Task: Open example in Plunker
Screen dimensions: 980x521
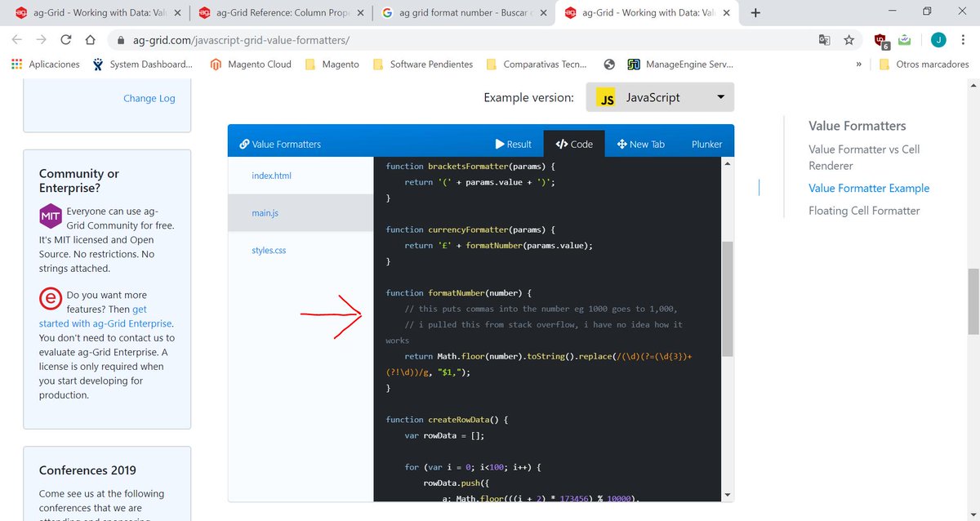Action: tap(706, 144)
